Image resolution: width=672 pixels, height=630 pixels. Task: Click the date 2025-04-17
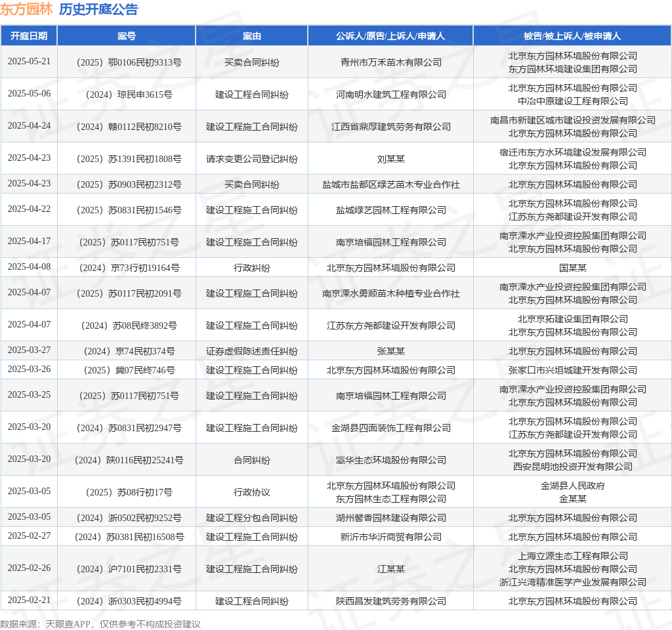pos(29,241)
